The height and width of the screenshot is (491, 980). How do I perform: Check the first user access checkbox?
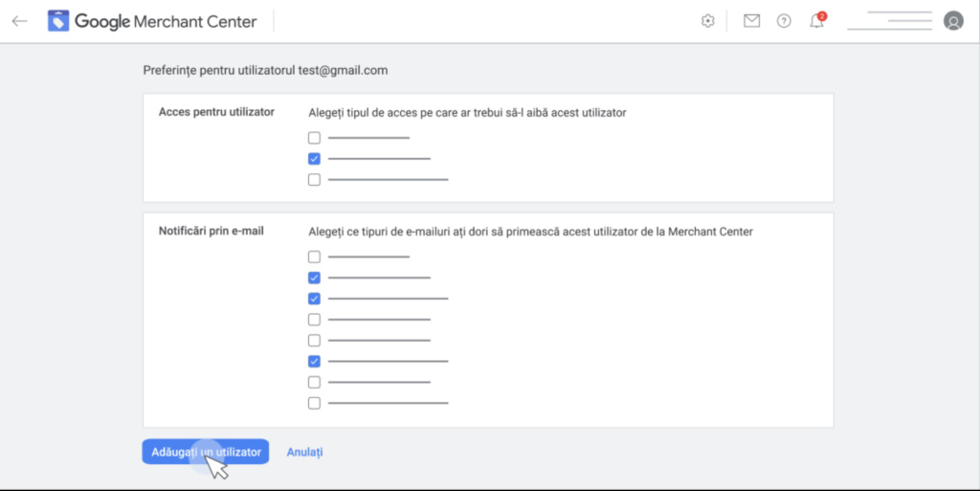[314, 138]
